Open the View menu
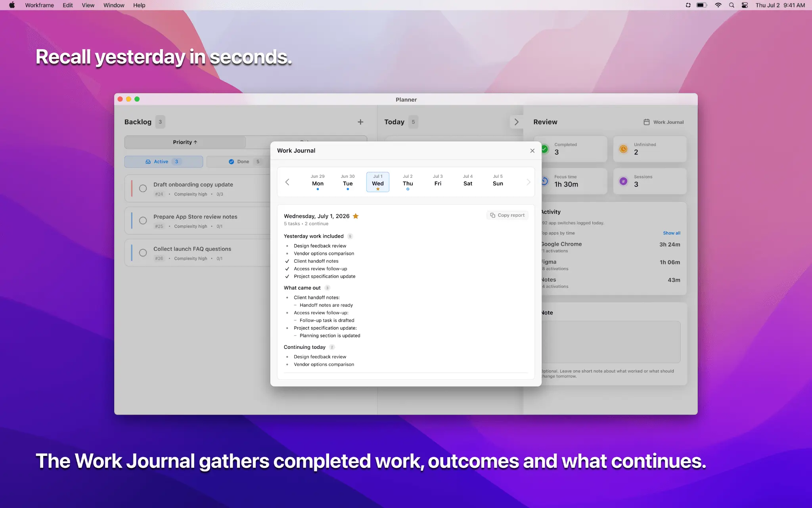Image resolution: width=812 pixels, height=508 pixels. coord(88,5)
